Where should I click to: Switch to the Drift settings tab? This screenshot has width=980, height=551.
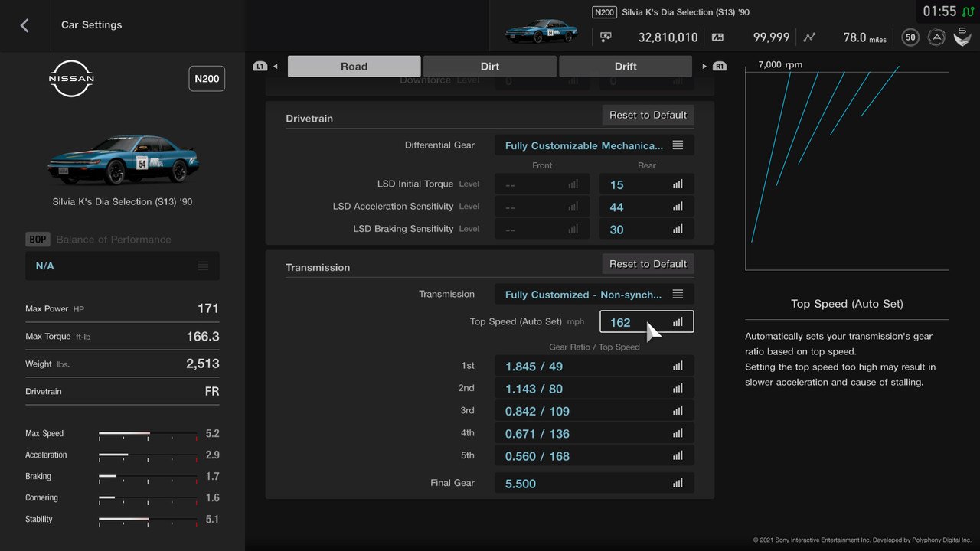626,67
